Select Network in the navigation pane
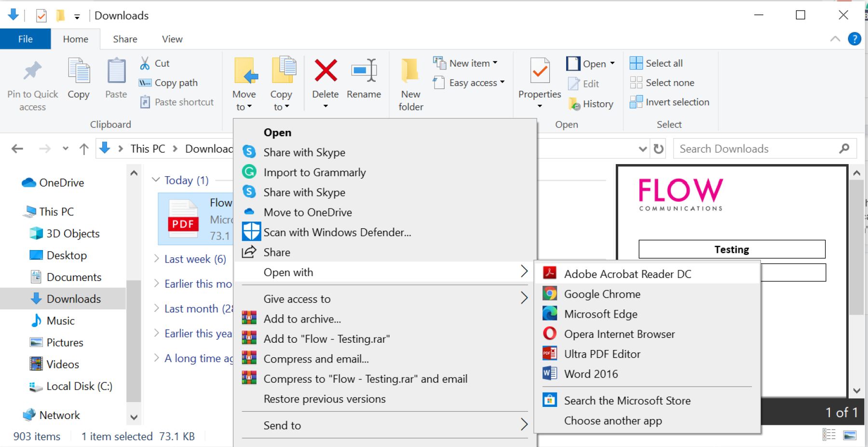Viewport: 868px width, 447px height. [x=51, y=415]
